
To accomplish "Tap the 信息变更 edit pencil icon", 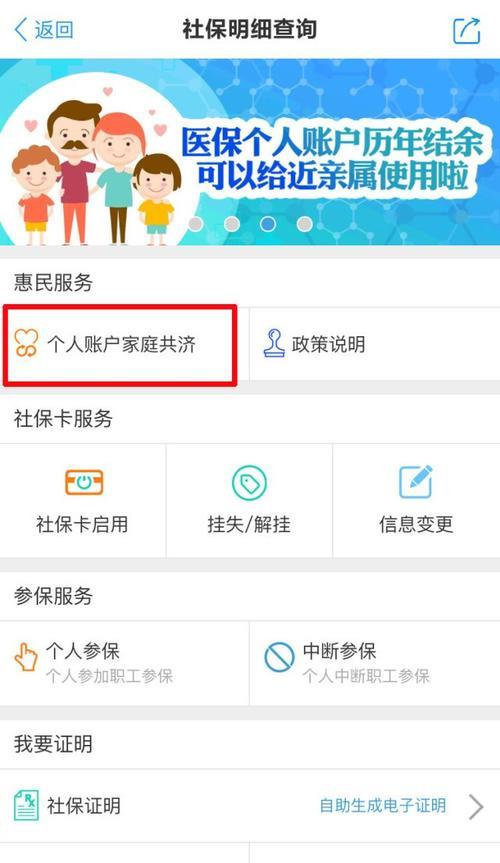I will tap(415, 482).
